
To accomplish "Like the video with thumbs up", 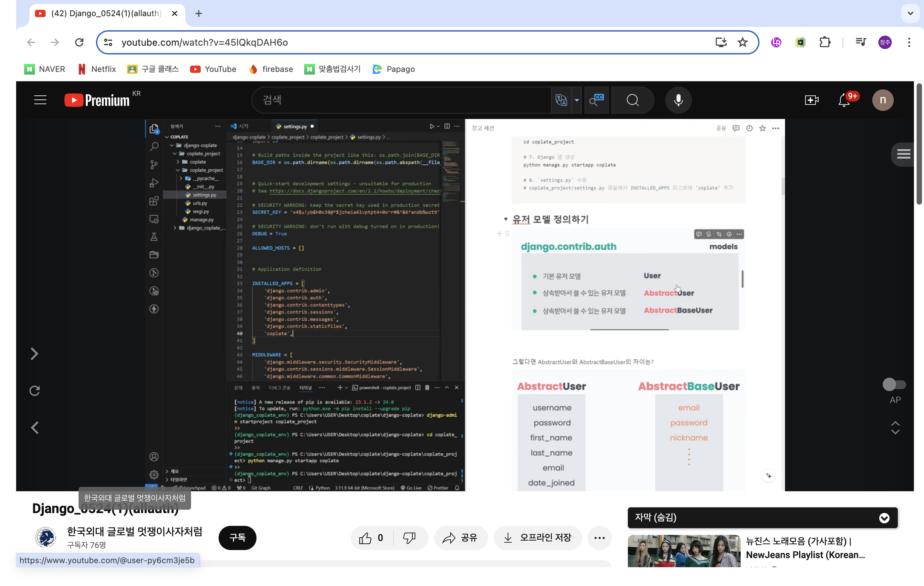I will (x=366, y=538).
